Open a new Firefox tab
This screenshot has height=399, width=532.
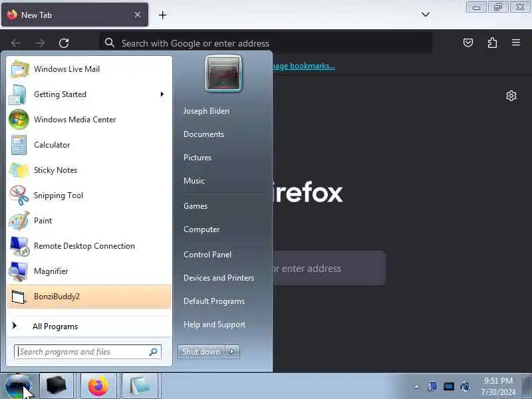pyautogui.click(x=162, y=15)
